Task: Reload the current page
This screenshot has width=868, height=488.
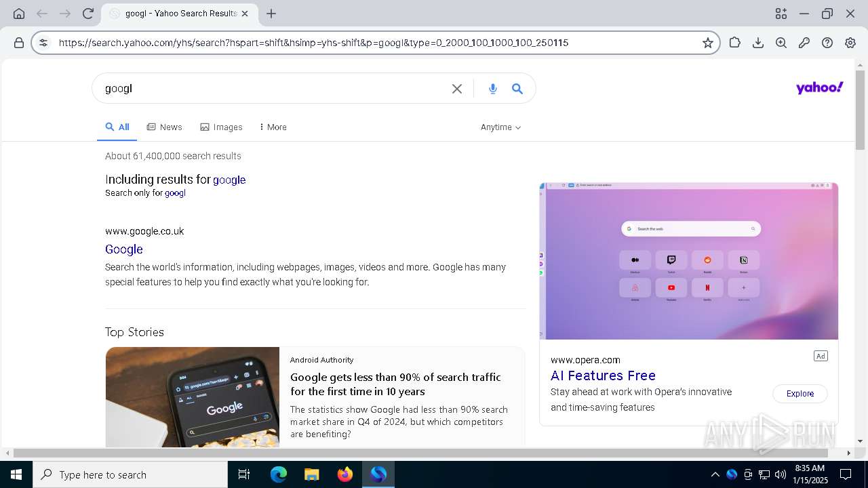Action: point(88,14)
